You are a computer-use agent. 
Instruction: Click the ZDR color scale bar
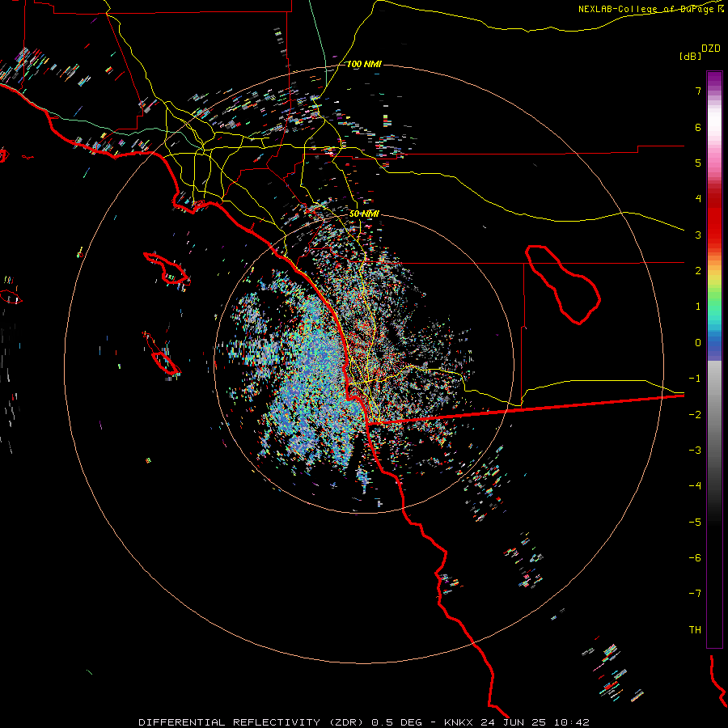click(x=714, y=359)
